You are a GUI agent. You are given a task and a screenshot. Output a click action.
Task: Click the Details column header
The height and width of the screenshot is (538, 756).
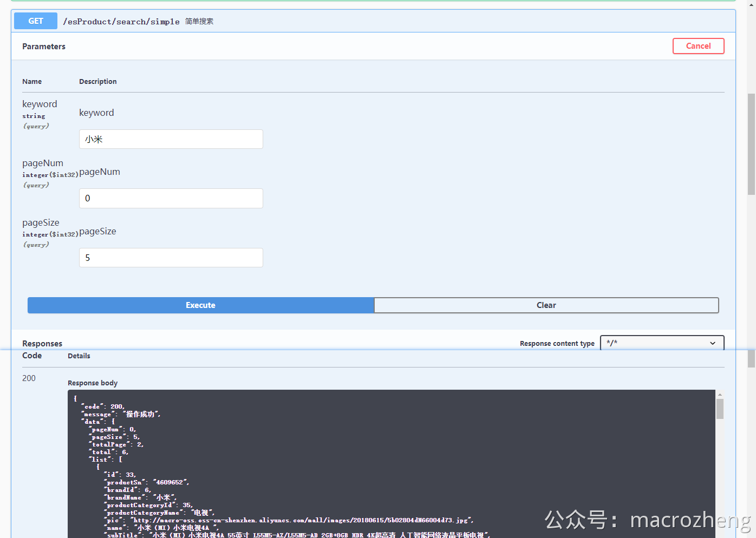coord(79,356)
